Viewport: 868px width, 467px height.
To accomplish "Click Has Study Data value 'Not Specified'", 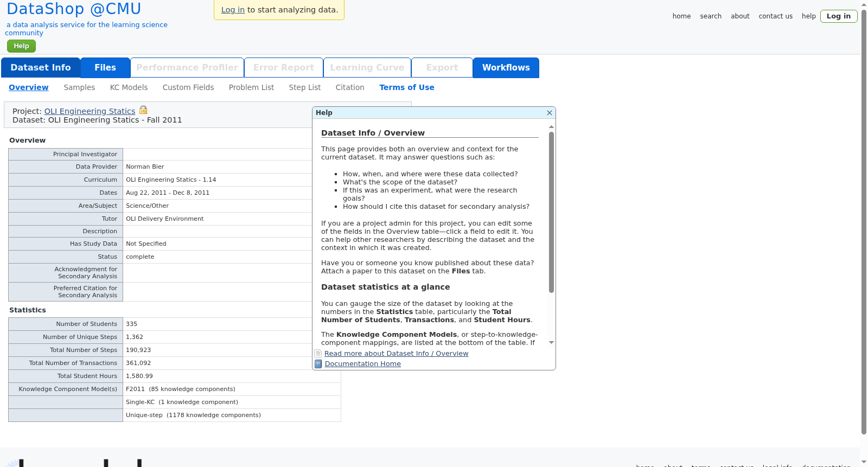I will (x=146, y=244).
